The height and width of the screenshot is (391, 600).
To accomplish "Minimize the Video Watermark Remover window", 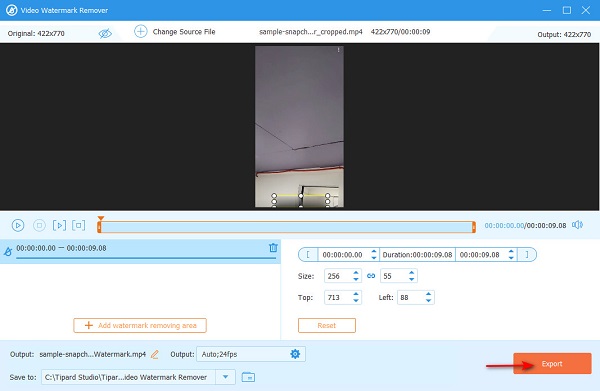I will coord(547,10).
